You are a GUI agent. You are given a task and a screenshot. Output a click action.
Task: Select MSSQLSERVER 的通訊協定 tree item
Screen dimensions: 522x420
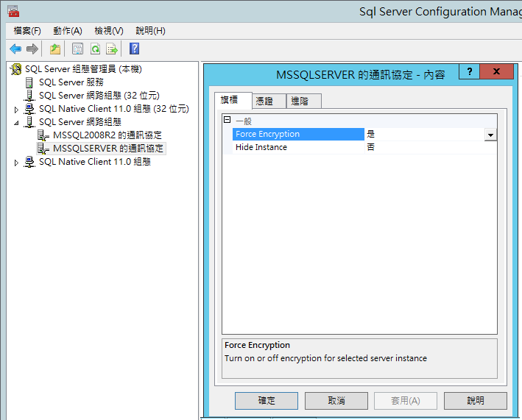click(108, 149)
